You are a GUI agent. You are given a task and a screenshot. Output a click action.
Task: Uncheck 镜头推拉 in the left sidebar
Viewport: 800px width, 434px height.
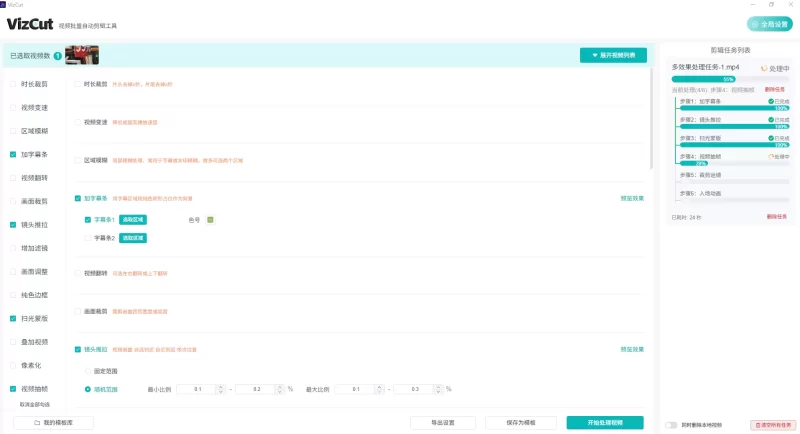[13, 225]
